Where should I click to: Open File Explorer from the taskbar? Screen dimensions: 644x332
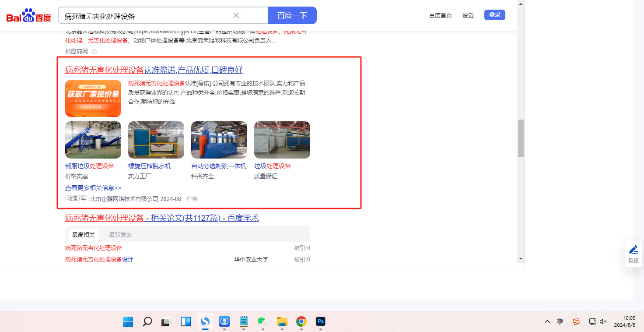(282, 322)
